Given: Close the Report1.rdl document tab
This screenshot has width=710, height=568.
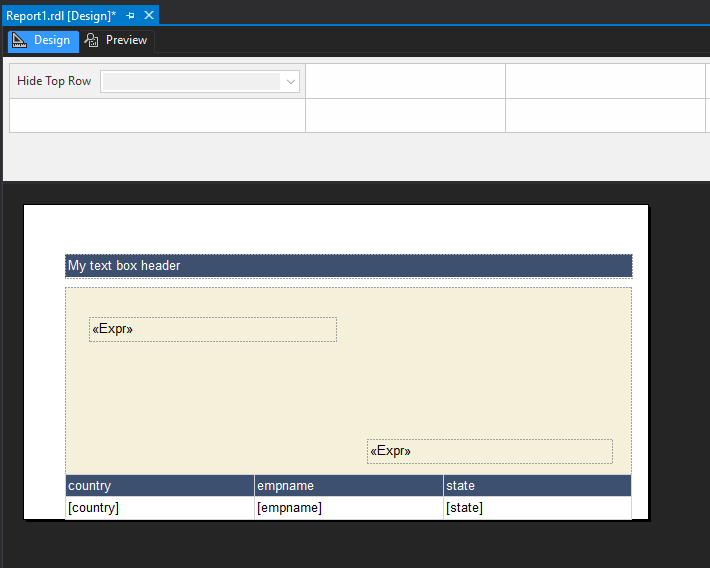Looking at the screenshot, I should (x=149, y=15).
